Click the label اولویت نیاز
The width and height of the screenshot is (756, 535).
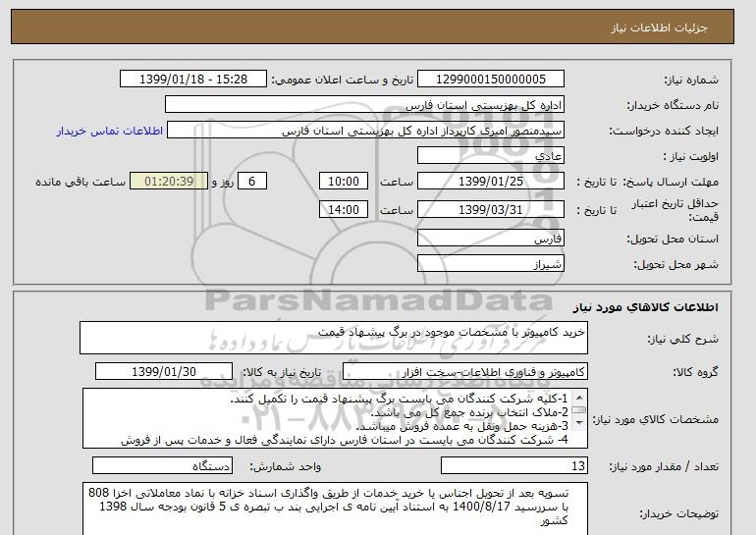coord(691,157)
